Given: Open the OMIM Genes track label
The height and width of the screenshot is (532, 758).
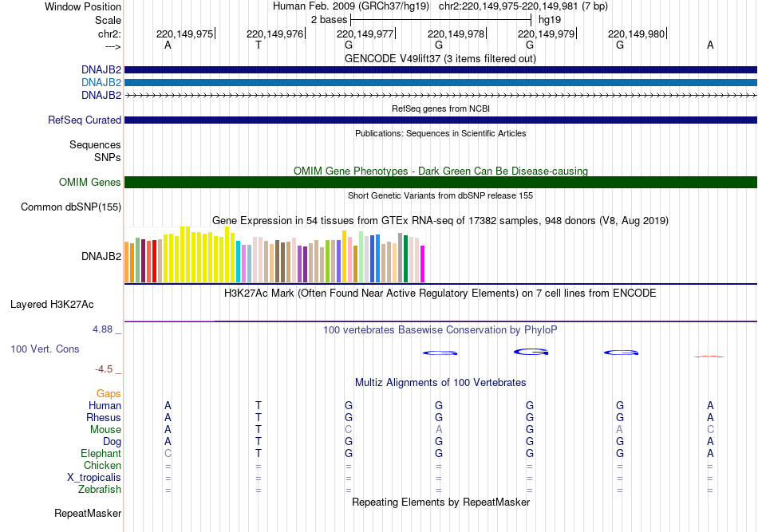Looking at the screenshot, I should pyautogui.click(x=89, y=183).
